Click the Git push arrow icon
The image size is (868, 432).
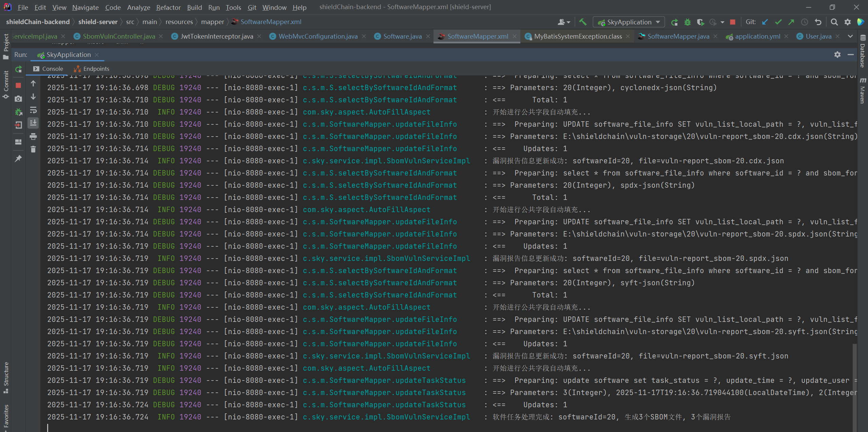[x=791, y=22]
